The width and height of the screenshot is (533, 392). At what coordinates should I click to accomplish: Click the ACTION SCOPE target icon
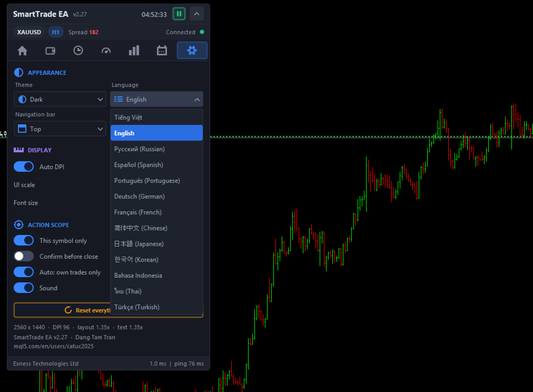(x=18, y=225)
